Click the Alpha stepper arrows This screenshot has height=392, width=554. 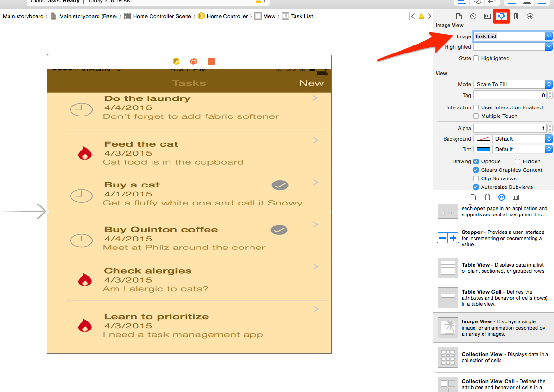550,128
